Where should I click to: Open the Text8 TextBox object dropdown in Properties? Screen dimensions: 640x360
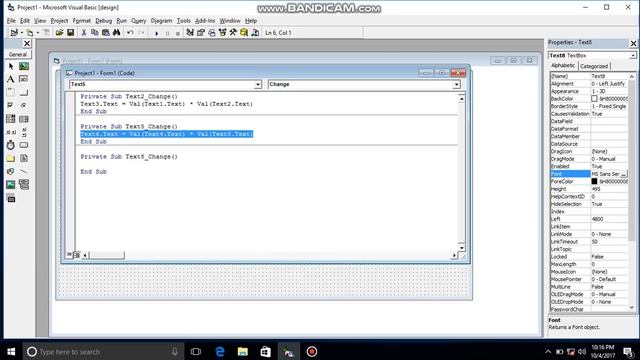coord(633,56)
